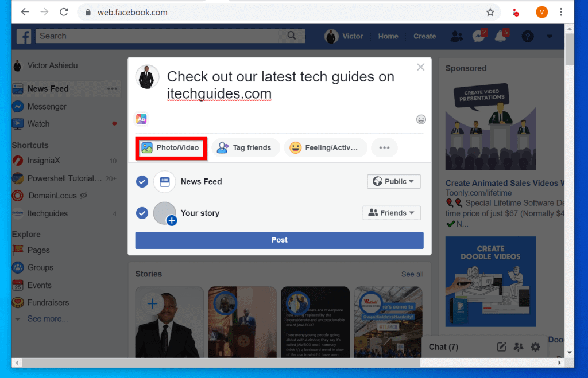Open Victor profile tab in top bar
The height and width of the screenshot is (378, 588).
(x=345, y=36)
